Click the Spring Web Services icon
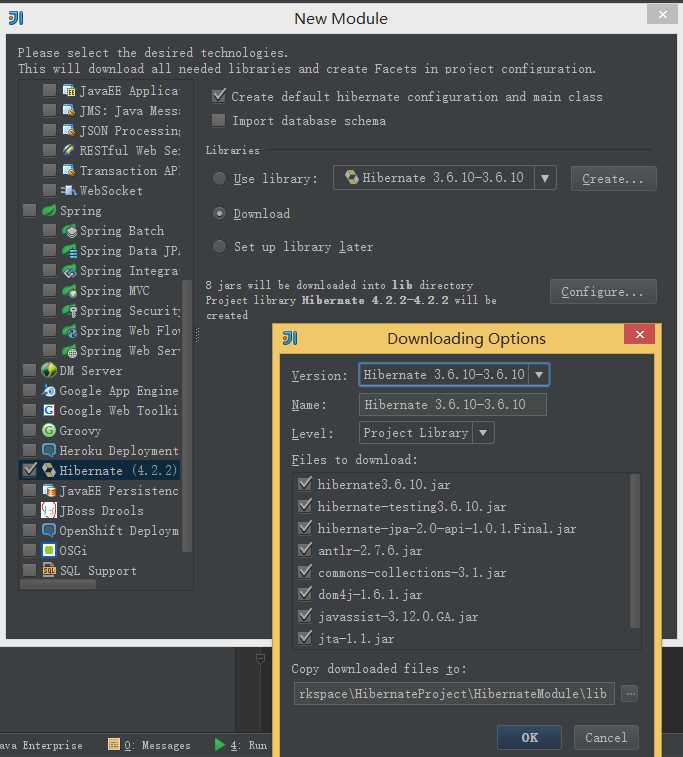 coord(70,350)
